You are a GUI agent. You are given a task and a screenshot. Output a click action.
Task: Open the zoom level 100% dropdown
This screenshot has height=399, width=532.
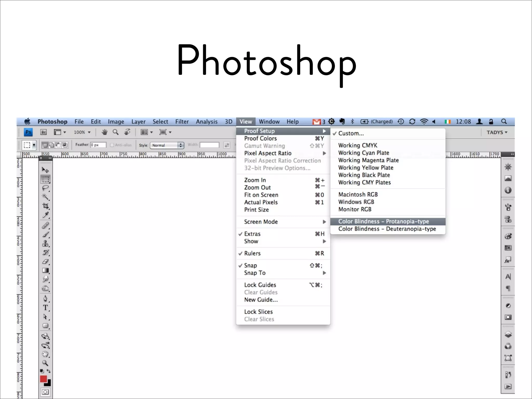tap(82, 132)
